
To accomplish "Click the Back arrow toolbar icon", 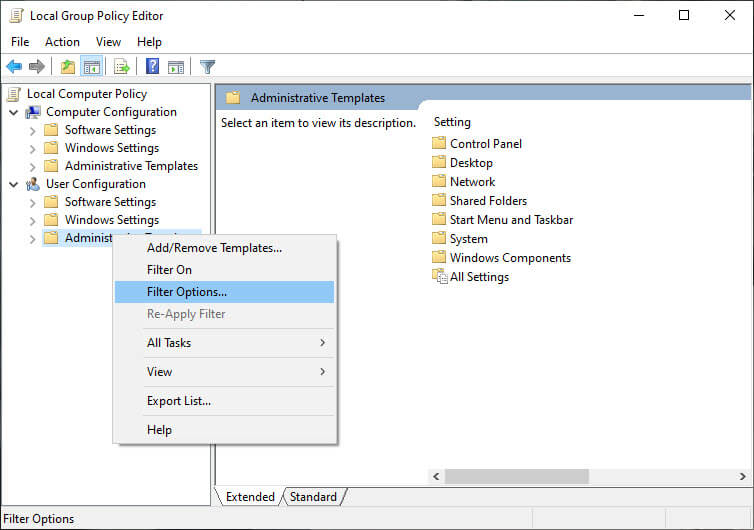I will tap(14, 66).
